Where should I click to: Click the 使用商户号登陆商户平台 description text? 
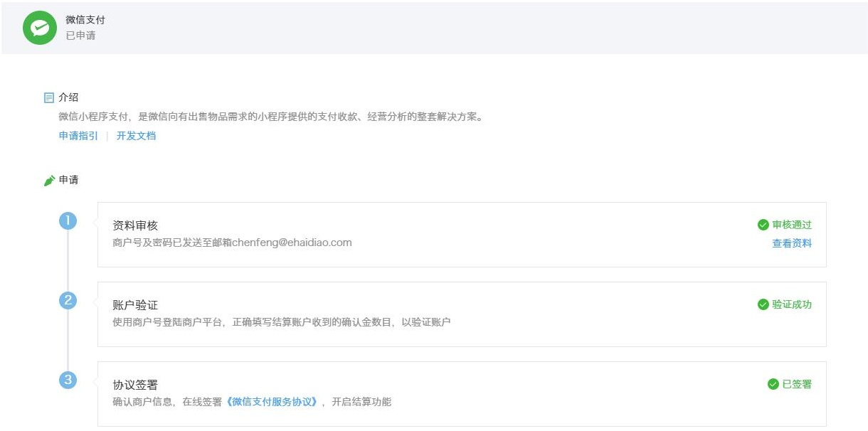(282, 322)
